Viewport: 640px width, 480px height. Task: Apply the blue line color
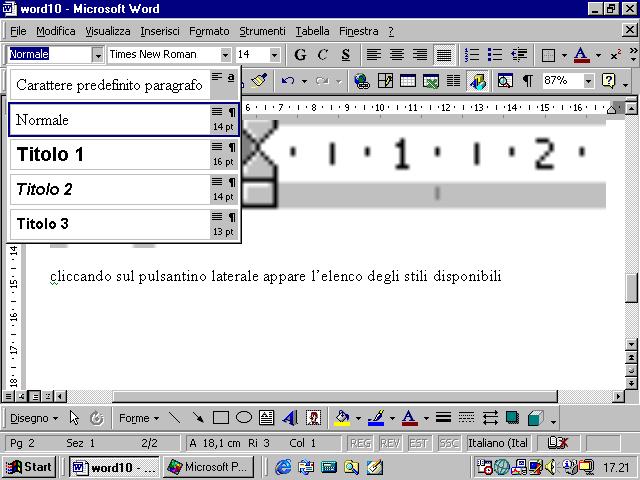(376, 418)
